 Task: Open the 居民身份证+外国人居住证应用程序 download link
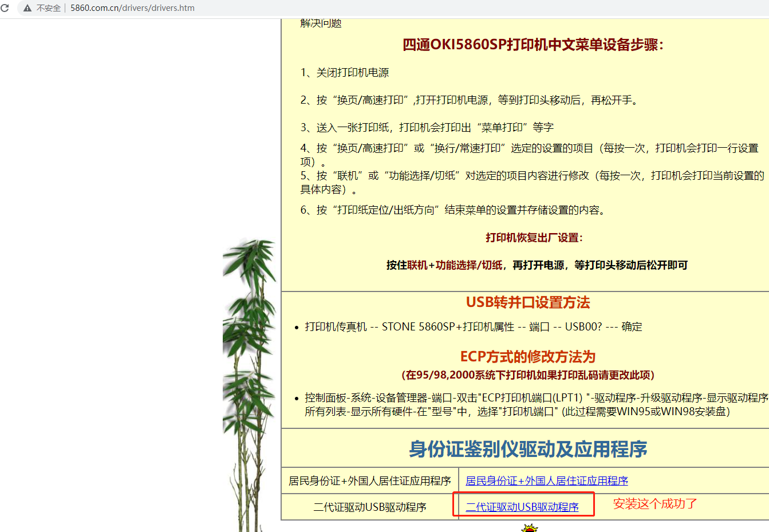[x=547, y=481]
